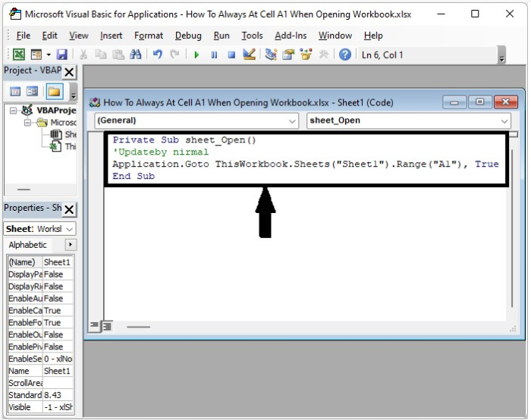
Task: Click the Paste clipboard icon
Action: (x=118, y=55)
